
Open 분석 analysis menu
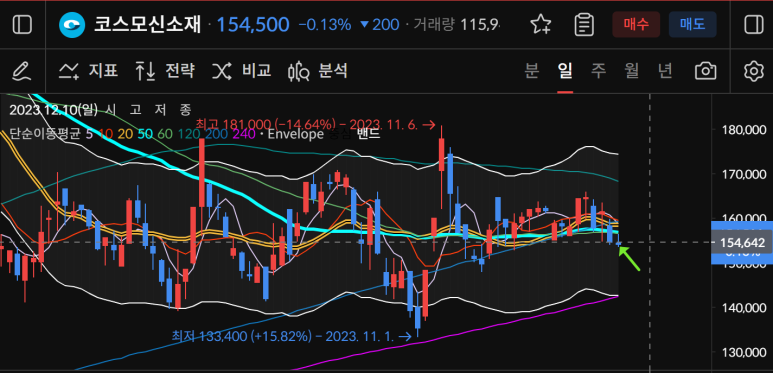(318, 71)
